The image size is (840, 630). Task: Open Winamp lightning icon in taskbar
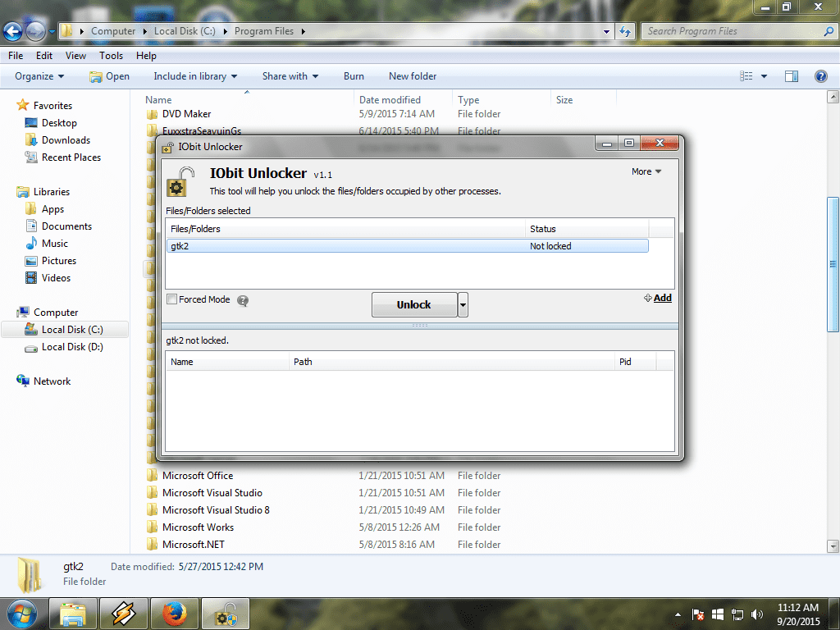(123, 614)
